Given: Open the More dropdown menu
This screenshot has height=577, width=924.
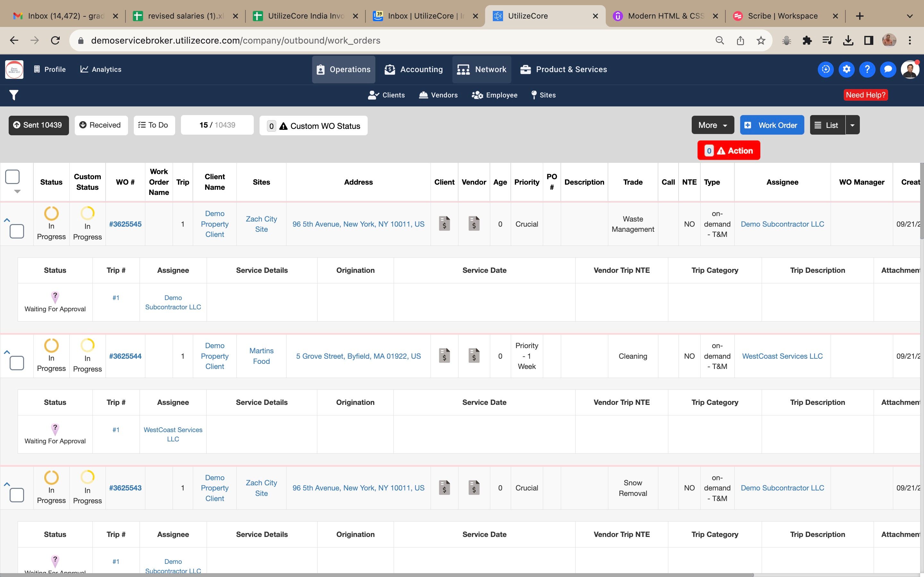Looking at the screenshot, I should 713,125.
